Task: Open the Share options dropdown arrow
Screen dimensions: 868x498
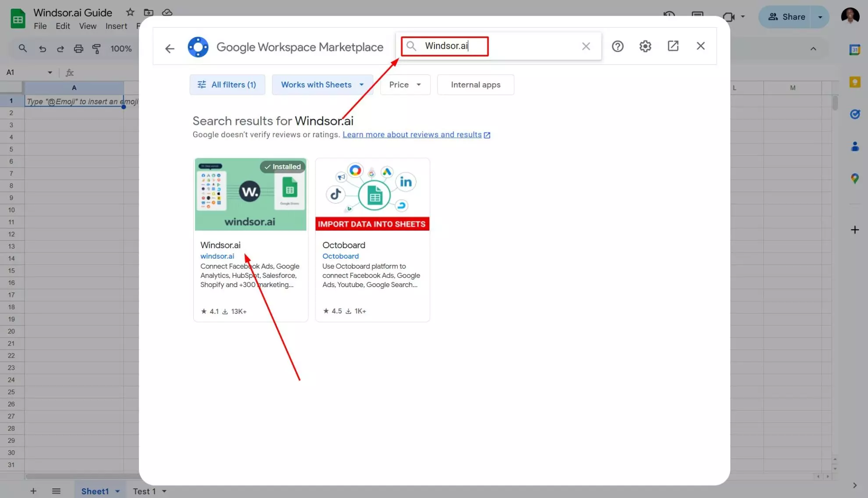Action: click(820, 17)
